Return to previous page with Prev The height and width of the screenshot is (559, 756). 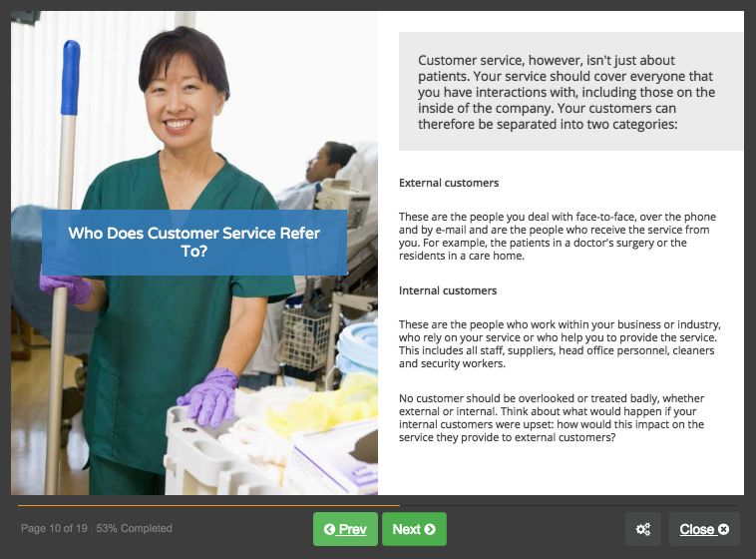coord(345,529)
